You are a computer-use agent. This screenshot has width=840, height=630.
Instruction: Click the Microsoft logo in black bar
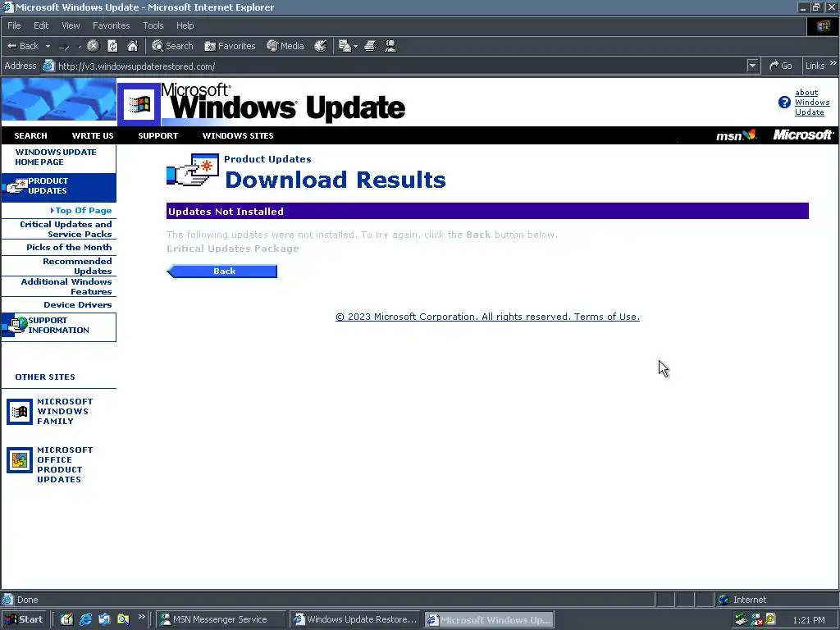pos(803,135)
